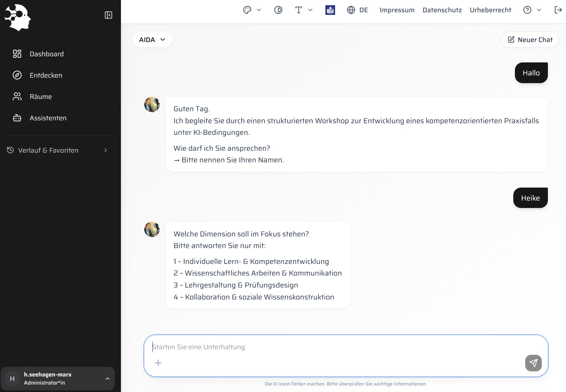Start a Neuer Chat
The height and width of the screenshot is (392, 566).
[x=530, y=40]
